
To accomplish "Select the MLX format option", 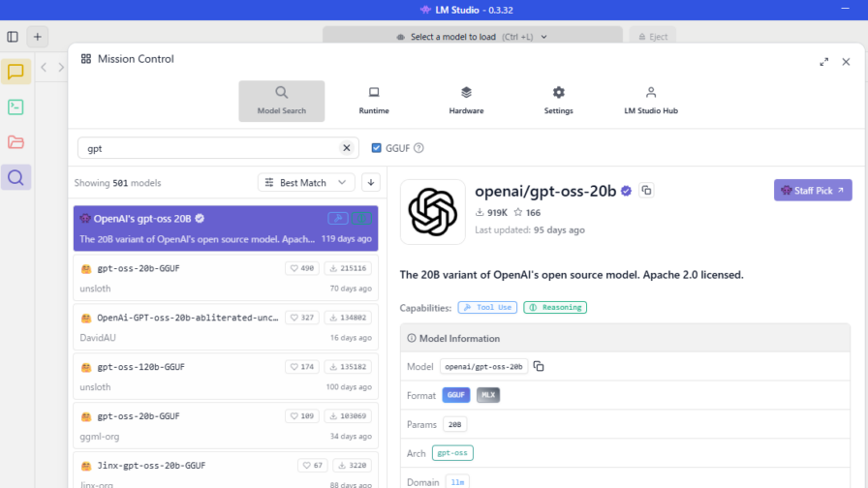I will (488, 395).
